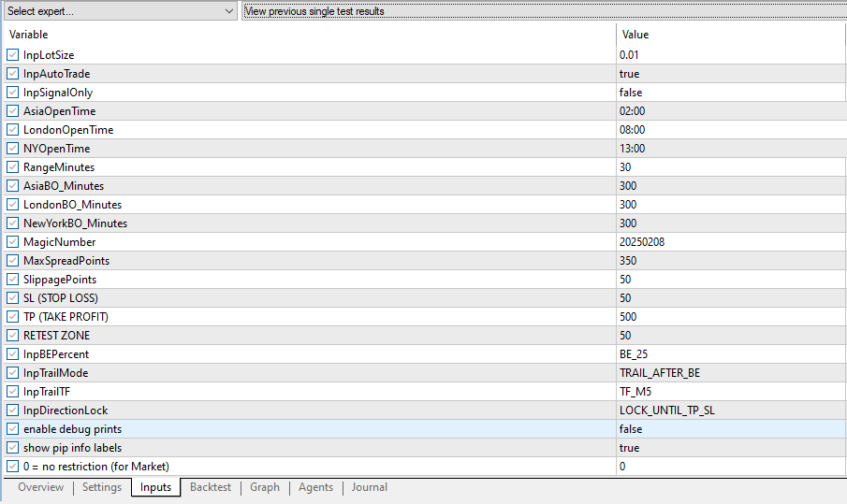
Task: Open View previous single test results dropdown
Action: [543, 11]
